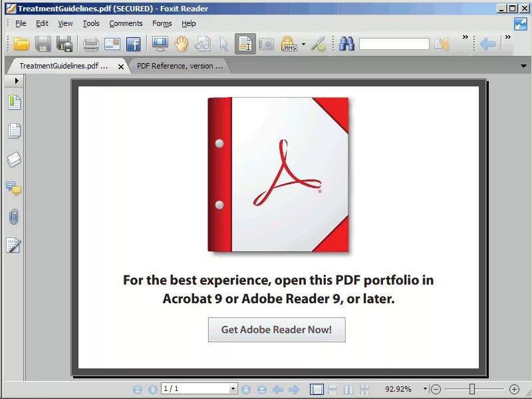Screen dimensions: 532x399
Task: Click the blue expand ribbon mode icon
Action: coord(520,24)
